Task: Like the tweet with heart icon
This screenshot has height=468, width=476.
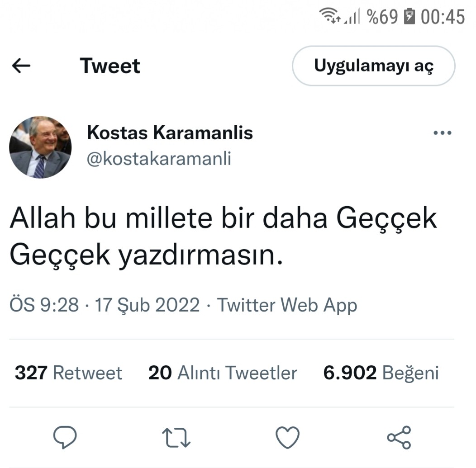Action: pyautogui.click(x=288, y=437)
